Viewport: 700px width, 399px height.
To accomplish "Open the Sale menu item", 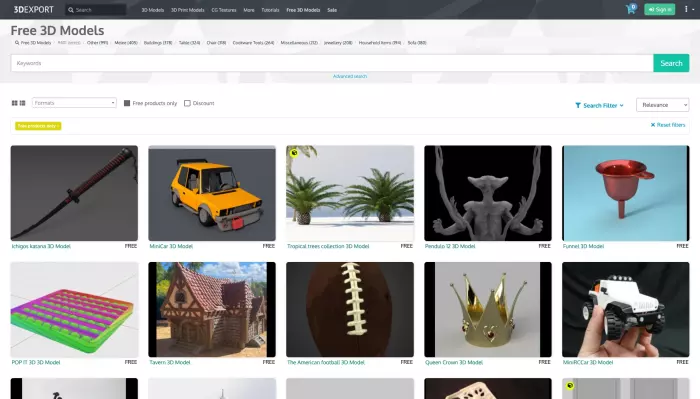I will (332, 10).
